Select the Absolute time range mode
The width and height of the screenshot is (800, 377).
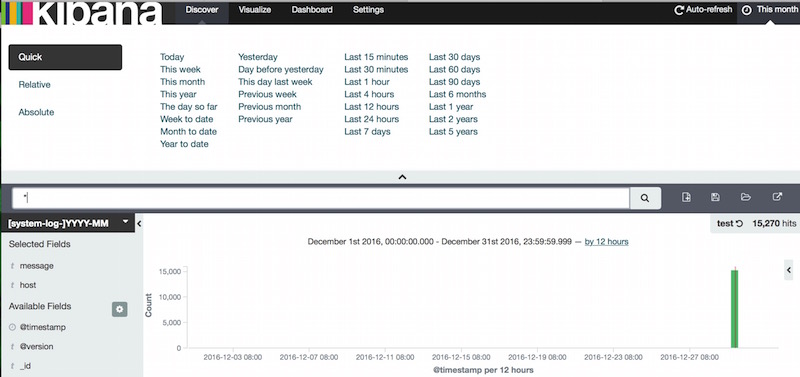pyautogui.click(x=36, y=112)
